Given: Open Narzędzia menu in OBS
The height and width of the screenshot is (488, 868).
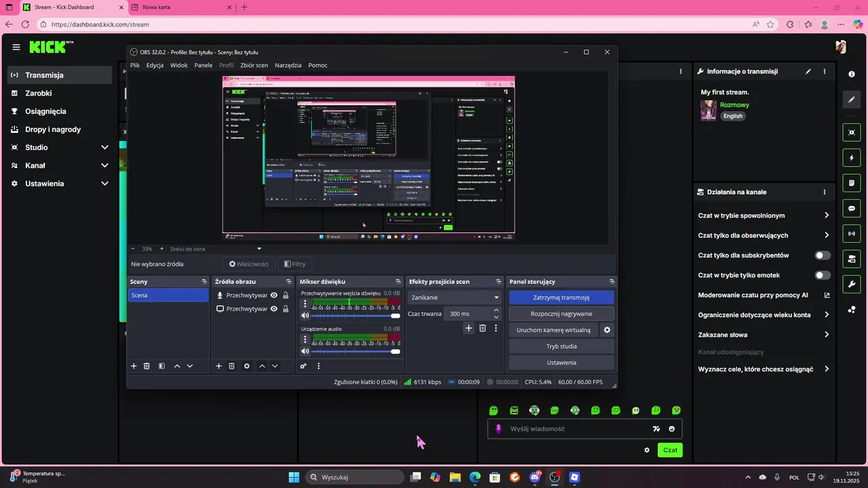Looking at the screenshot, I should pyautogui.click(x=288, y=65).
